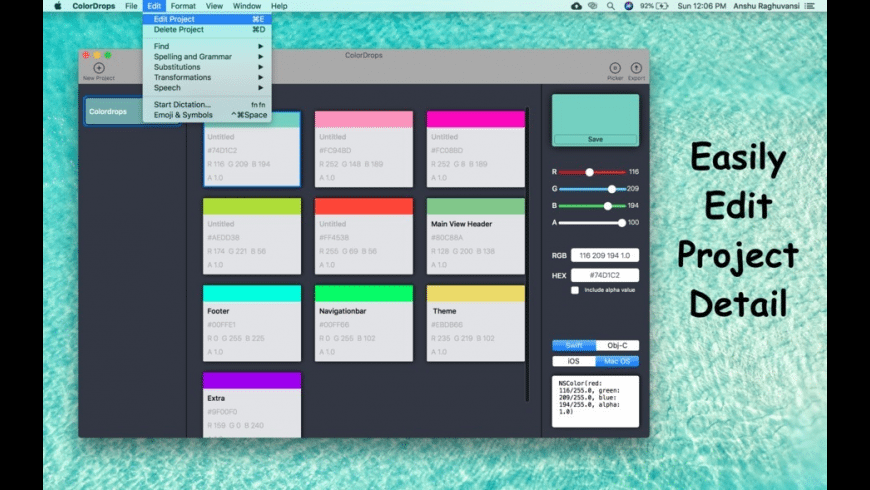Click the RGB value input field
Viewport: 870px width, 490px height.
point(605,255)
